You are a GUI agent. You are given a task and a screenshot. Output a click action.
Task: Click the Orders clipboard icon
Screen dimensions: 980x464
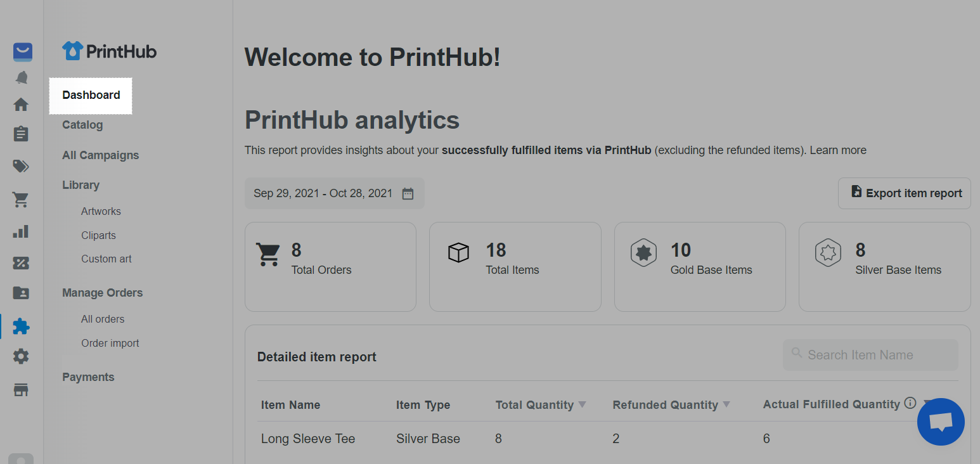pos(21,134)
